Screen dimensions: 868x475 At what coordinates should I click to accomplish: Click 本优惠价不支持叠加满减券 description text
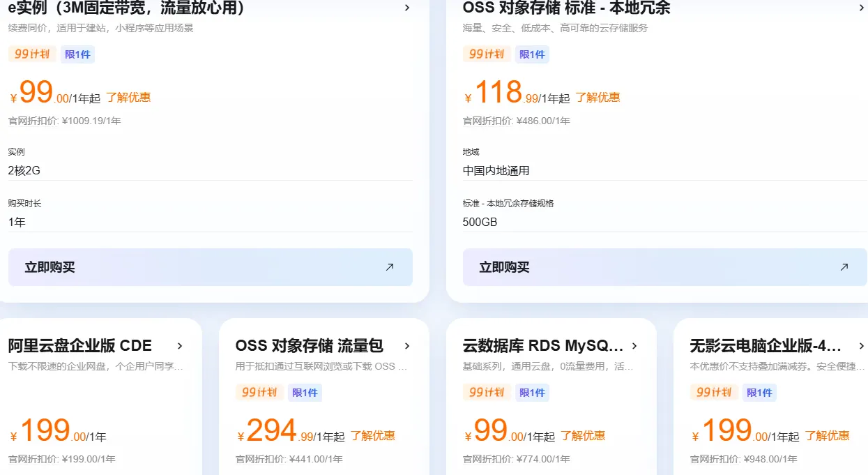777,366
